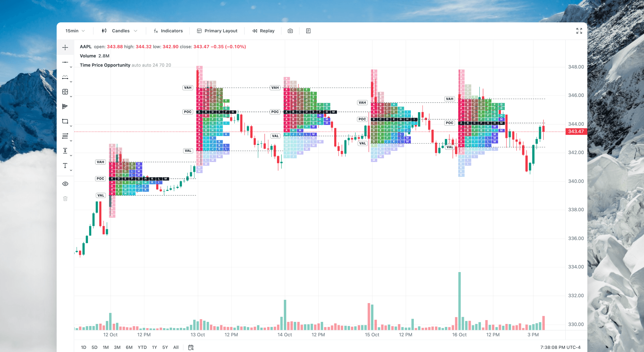The image size is (644, 352).
Task: Set time range to 3M
Action: click(x=117, y=347)
